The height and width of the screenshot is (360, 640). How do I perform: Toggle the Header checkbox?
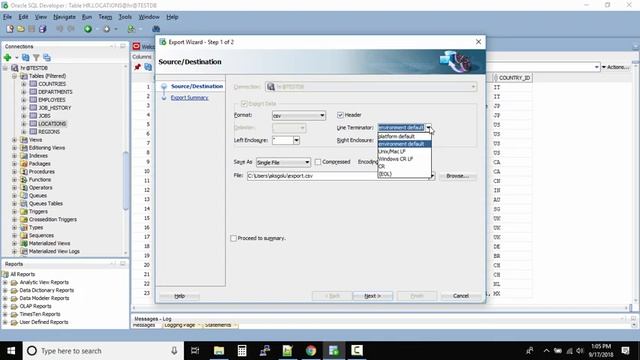point(340,115)
